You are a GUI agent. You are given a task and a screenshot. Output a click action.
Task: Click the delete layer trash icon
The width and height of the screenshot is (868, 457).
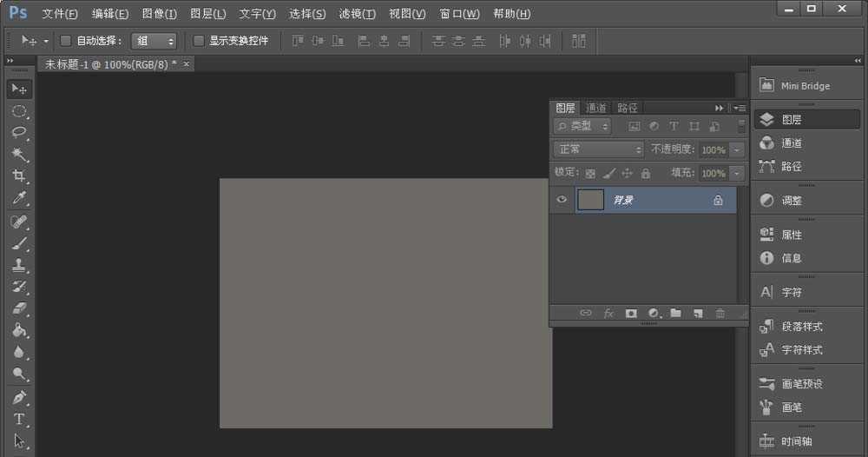pos(720,313)
